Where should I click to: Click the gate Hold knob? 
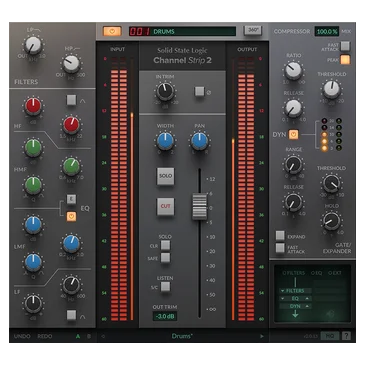coord(331,221)
